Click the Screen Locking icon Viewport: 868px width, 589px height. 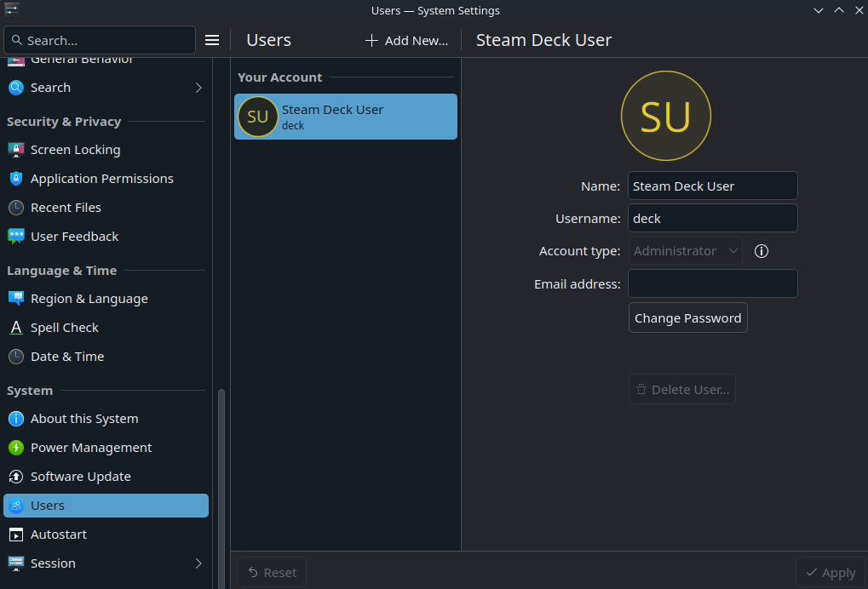point(16,150)
